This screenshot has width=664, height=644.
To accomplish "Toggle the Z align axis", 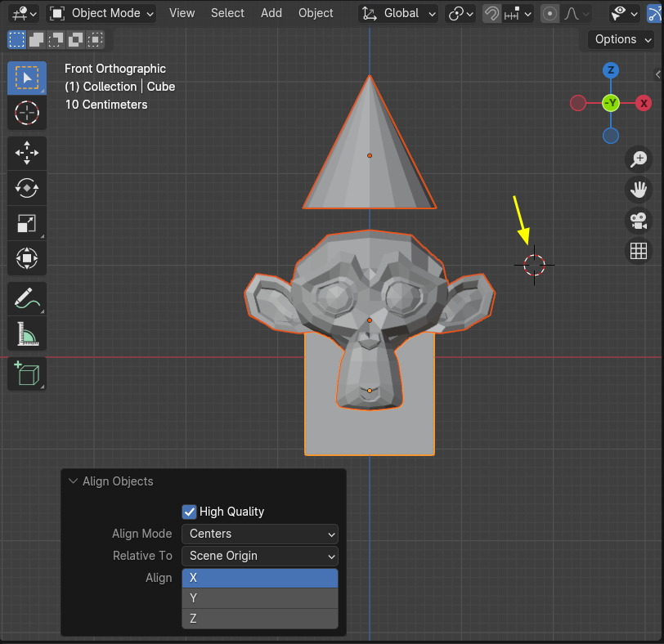I will [x=260, y=619].
